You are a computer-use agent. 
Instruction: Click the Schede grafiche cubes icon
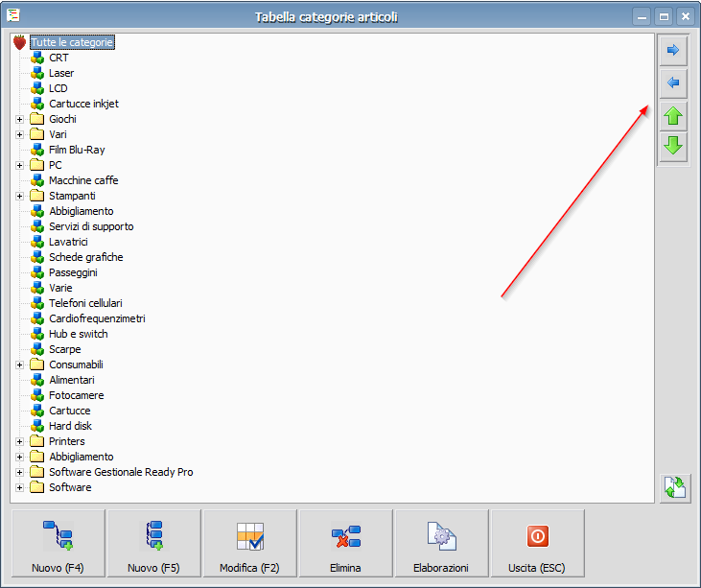point(37,257)
